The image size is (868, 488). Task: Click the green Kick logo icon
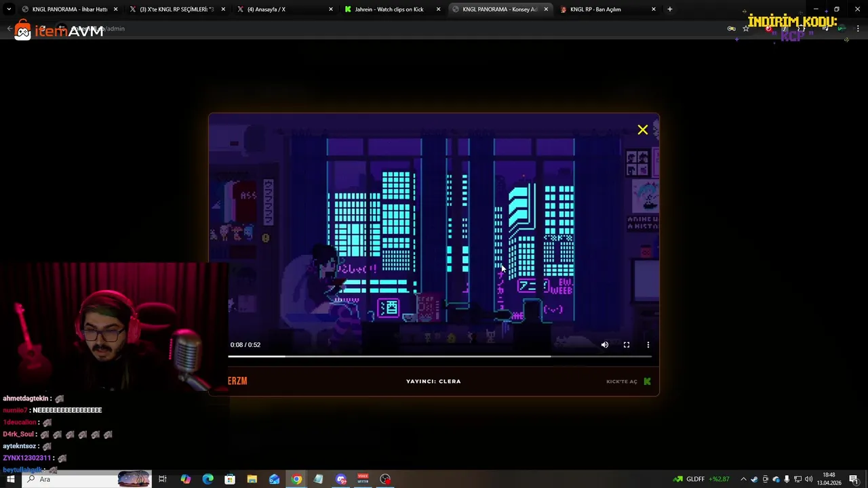click(x=647, y=382)
